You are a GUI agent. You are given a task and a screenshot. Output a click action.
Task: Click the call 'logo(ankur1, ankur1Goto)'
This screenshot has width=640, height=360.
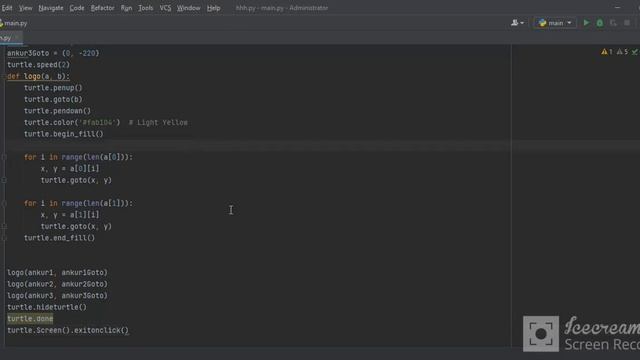[58, 273]
